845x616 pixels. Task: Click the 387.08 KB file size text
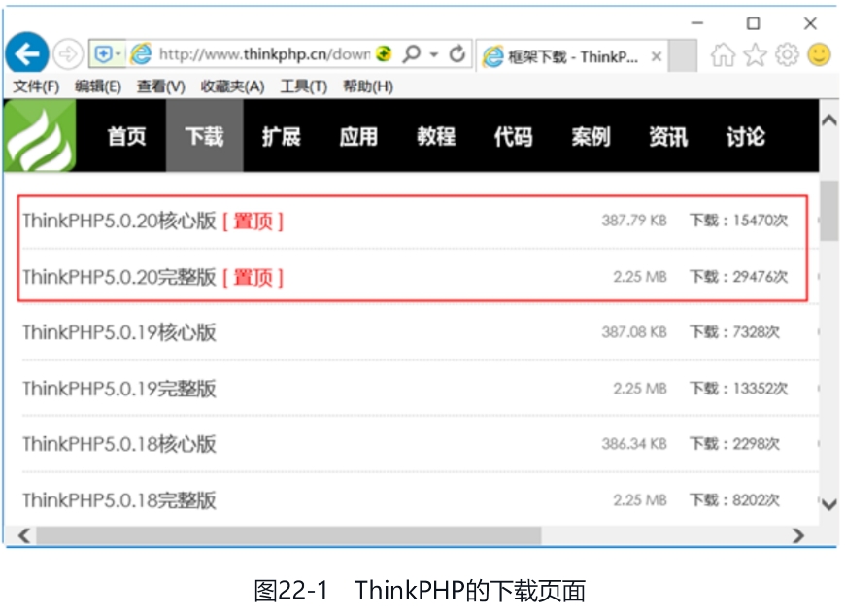[634, 332]
